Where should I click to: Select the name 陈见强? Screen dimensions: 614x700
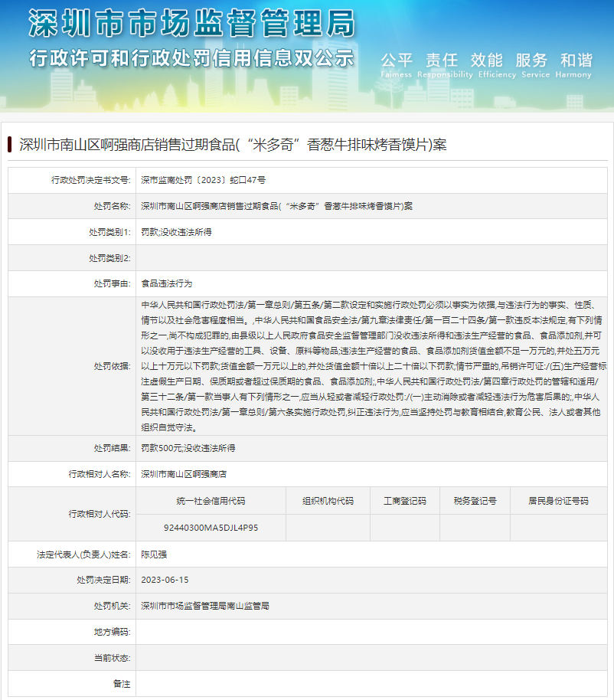pos(154,554)
